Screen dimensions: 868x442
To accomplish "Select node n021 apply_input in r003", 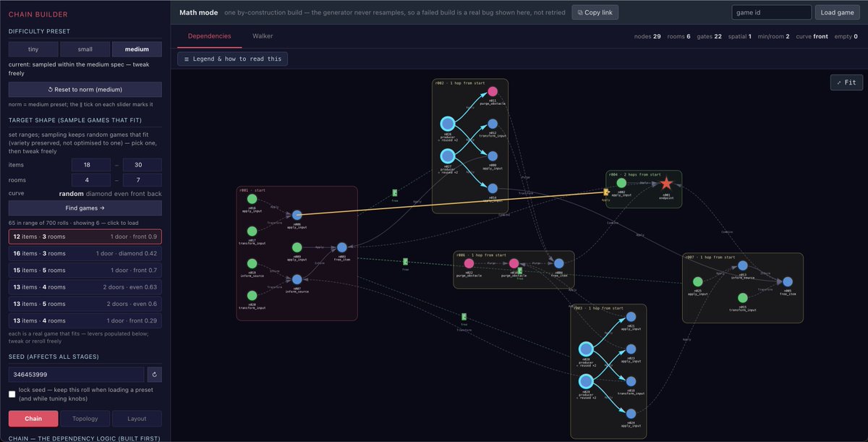I will [x=631, y=317].
